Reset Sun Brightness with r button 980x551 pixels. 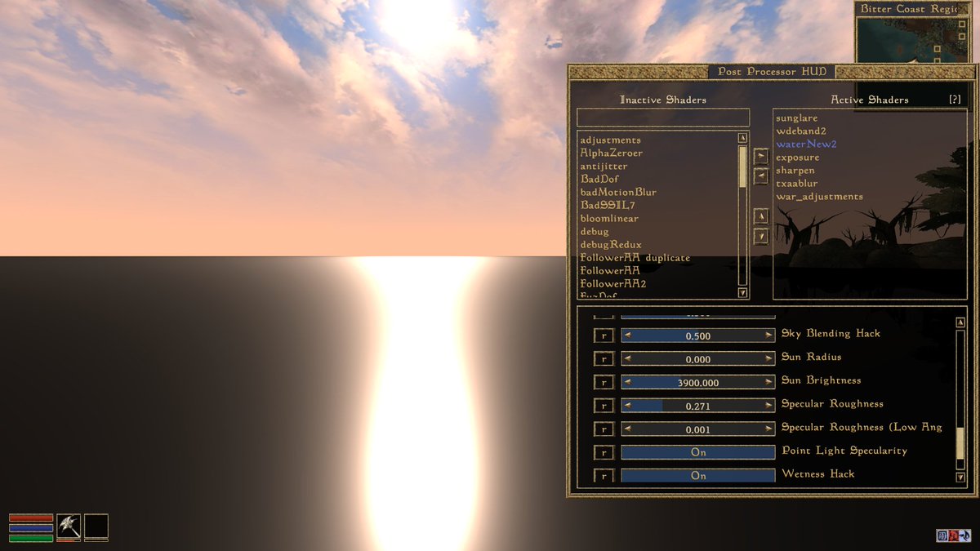[x=603, y=382]
